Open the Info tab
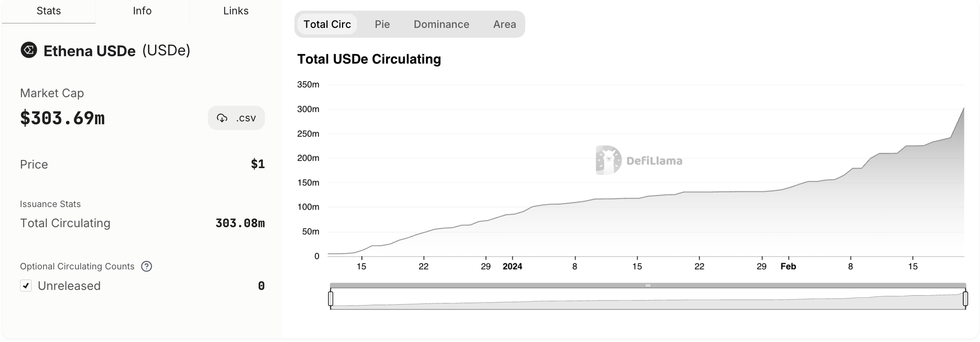The image size is (980, 342). click(x=142, y=11)
